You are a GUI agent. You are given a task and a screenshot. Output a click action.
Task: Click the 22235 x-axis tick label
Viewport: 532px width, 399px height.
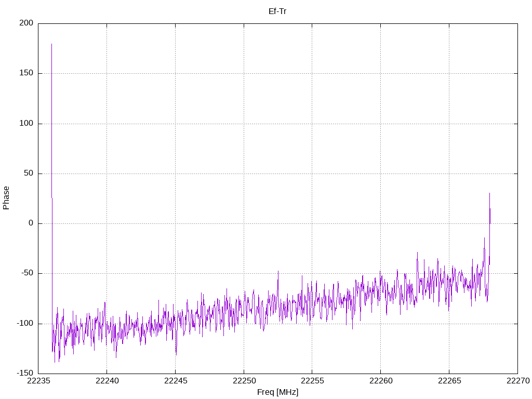click(x=38, y=381)
